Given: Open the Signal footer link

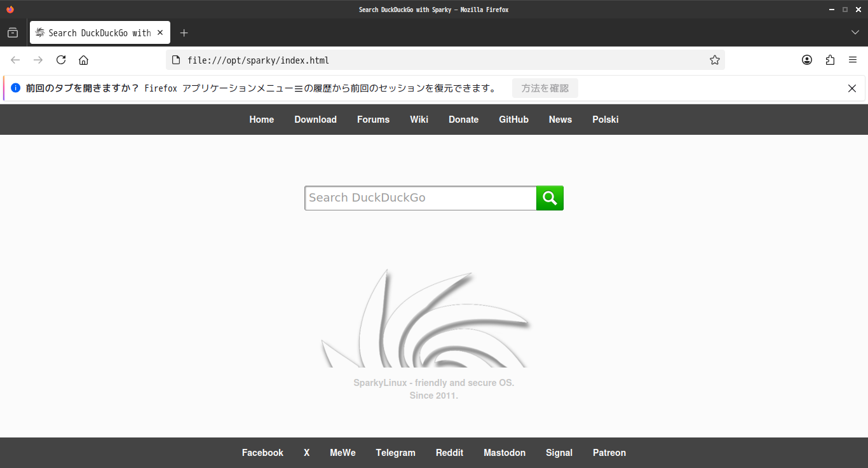Looking at the screenshot, I should 559,453.
